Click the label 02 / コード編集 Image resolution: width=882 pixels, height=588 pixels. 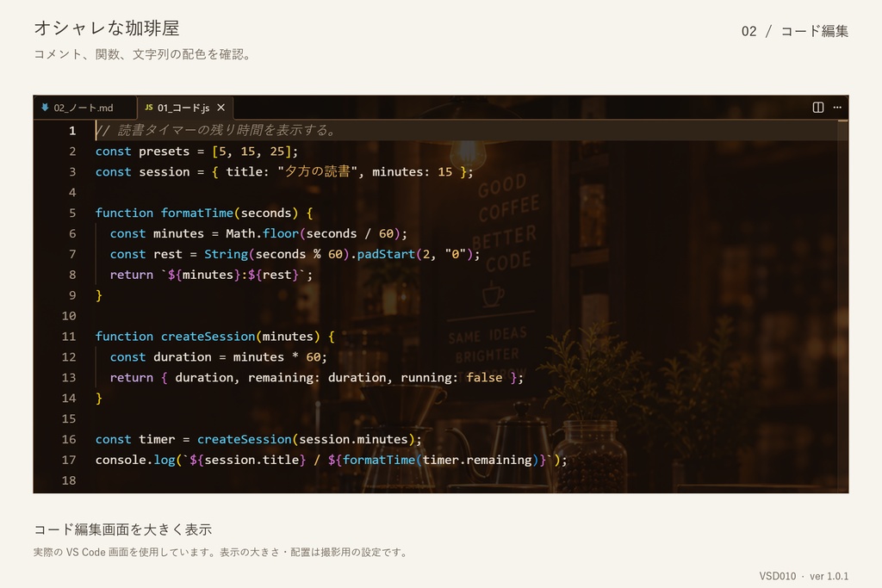point(794,31)
